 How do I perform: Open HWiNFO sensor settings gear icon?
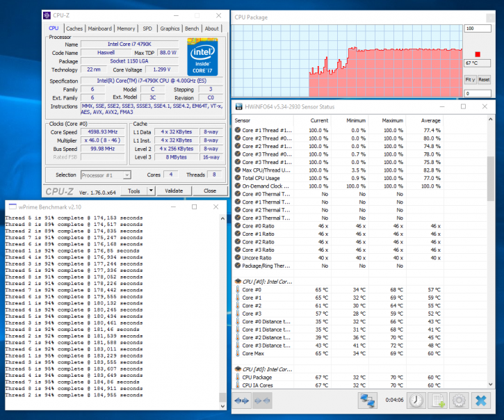[459, 401]
